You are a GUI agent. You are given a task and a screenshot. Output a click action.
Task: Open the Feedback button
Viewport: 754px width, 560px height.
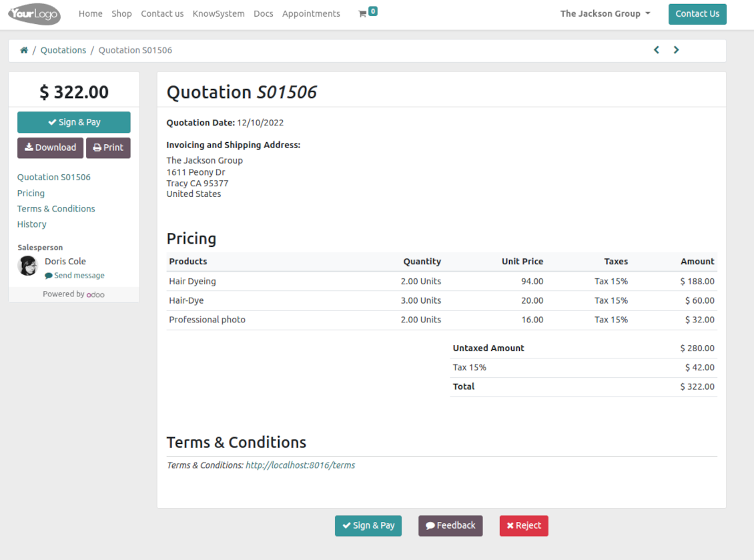click(450, 525)
